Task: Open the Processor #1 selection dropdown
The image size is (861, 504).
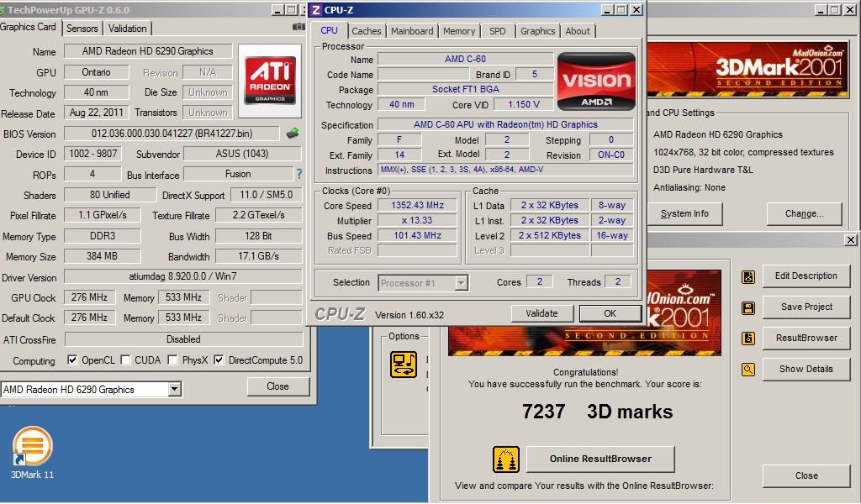Action: coord(462,283)
